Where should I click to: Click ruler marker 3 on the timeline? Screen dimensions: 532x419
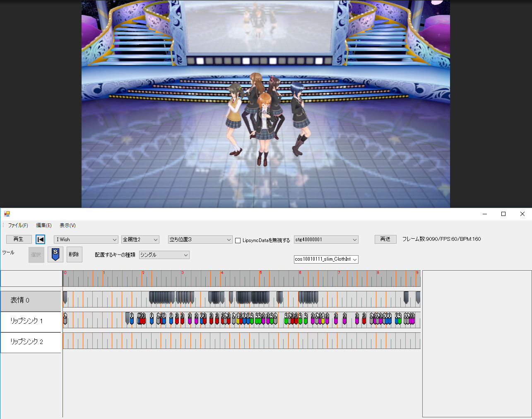[183, 273]
